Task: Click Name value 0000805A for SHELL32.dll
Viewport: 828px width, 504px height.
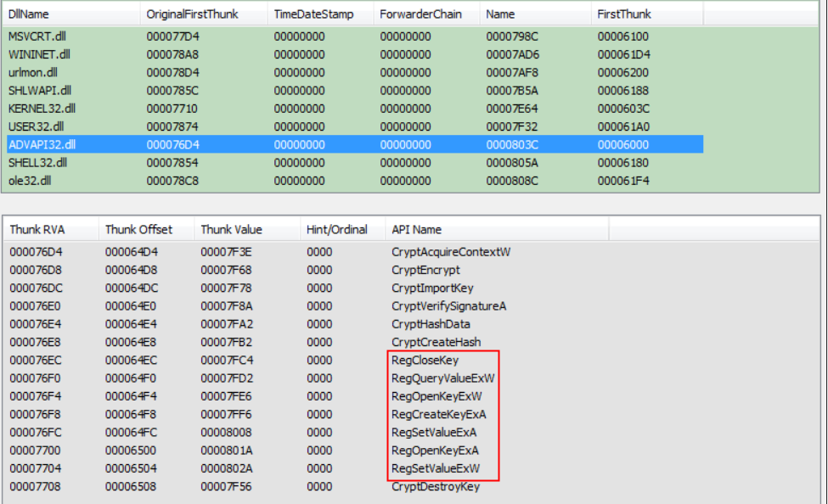Action: pos(512,163)
